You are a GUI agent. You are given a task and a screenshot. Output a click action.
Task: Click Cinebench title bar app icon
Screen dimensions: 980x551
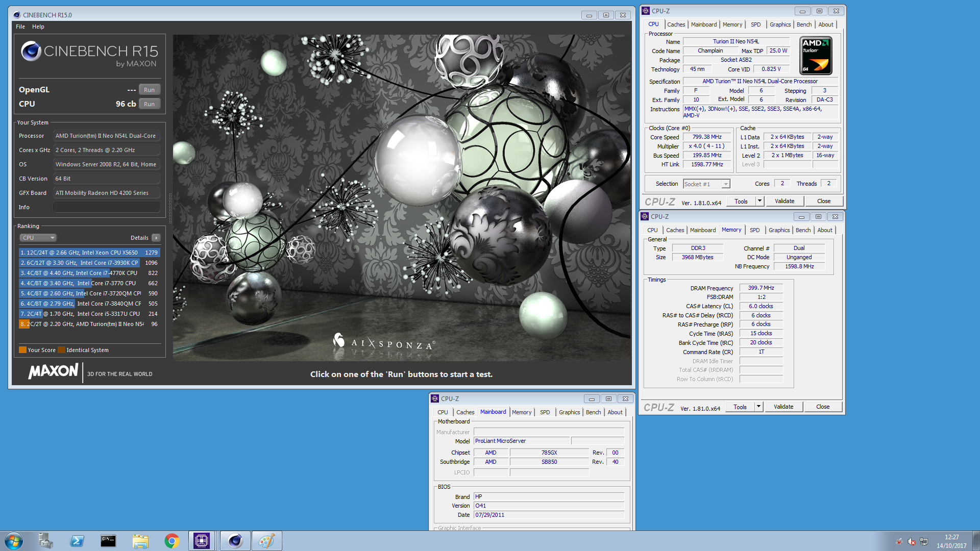point(17,15)
